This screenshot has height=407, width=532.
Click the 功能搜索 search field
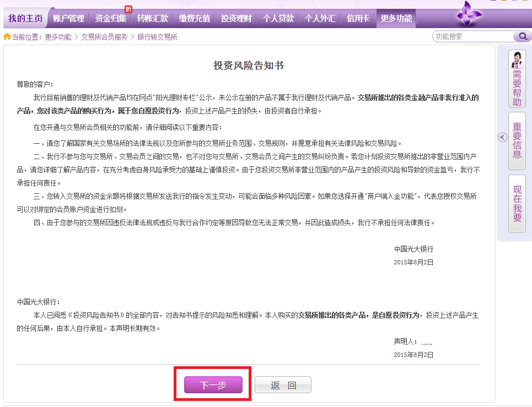pos(472,37)
